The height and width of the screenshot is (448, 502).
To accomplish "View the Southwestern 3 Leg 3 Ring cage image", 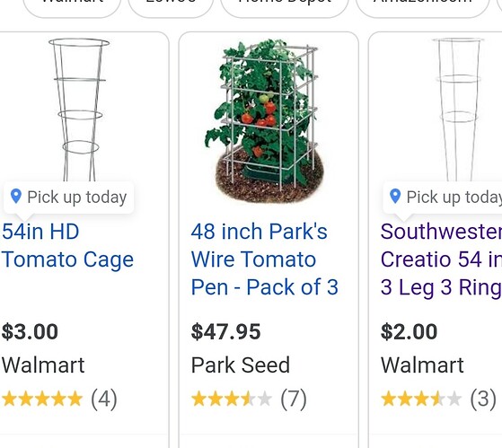I will coord(458,110).
